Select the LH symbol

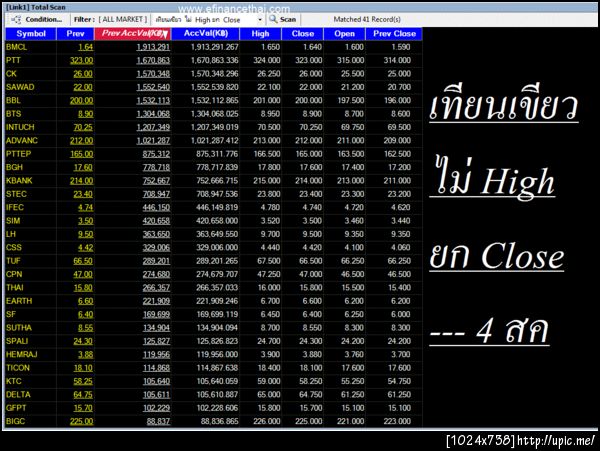click(x=11, y=234)
